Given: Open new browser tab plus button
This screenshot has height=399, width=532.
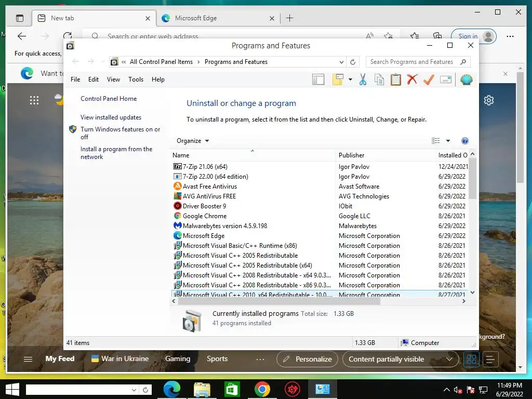Looking at the screenshot, I should coord(289,18).
